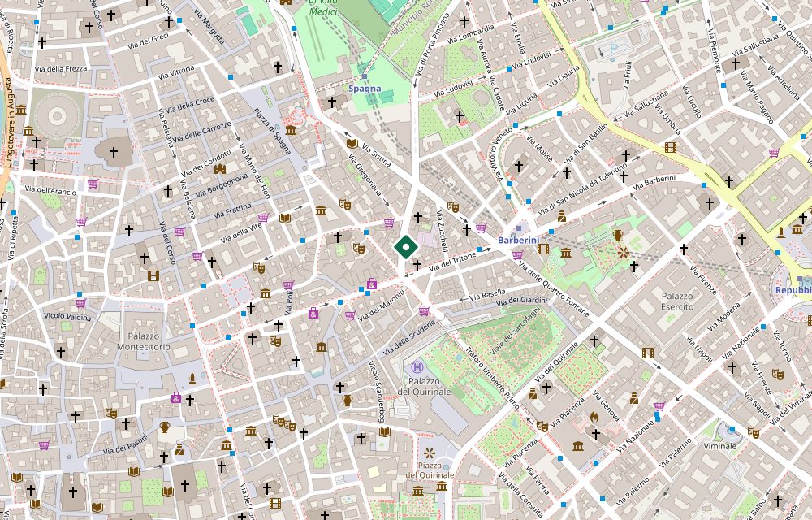Click the Via della Frezza label
The width and height of the screenshot is (812, 520).
pyautogui.click(x=61, y=68)
